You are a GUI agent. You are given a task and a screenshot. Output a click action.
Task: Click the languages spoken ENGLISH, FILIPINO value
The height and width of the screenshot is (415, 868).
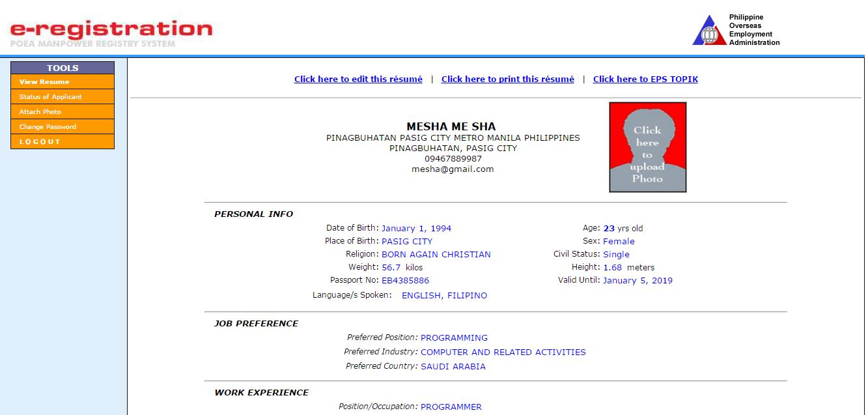pyautogui.click(x=443, y=295)
